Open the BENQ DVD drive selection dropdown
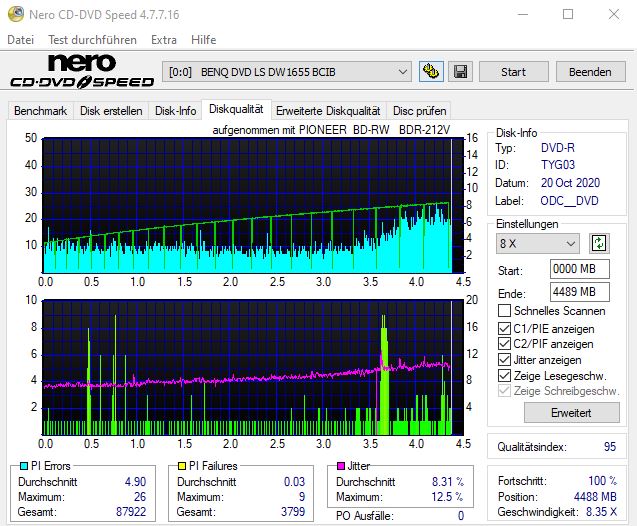This screenshot has height=526, width=637. (x=287, y=72)
